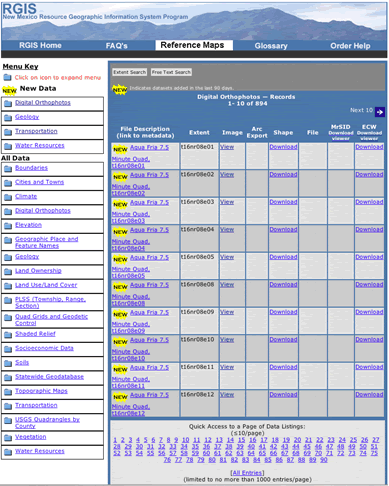Click the Next 10 arrow icon
Screen dimensions: 389x486
[380, 112]
